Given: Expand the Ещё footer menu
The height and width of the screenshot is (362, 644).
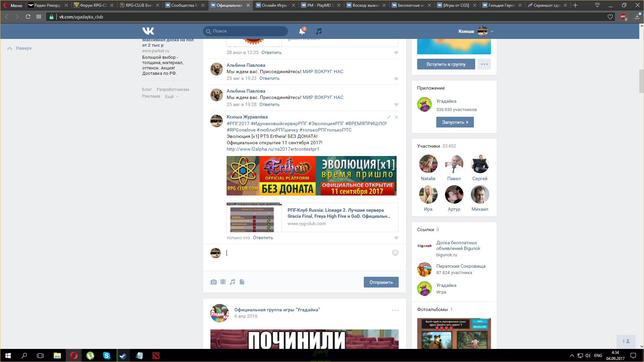Looking at the screenshot, I should [171, 96].
